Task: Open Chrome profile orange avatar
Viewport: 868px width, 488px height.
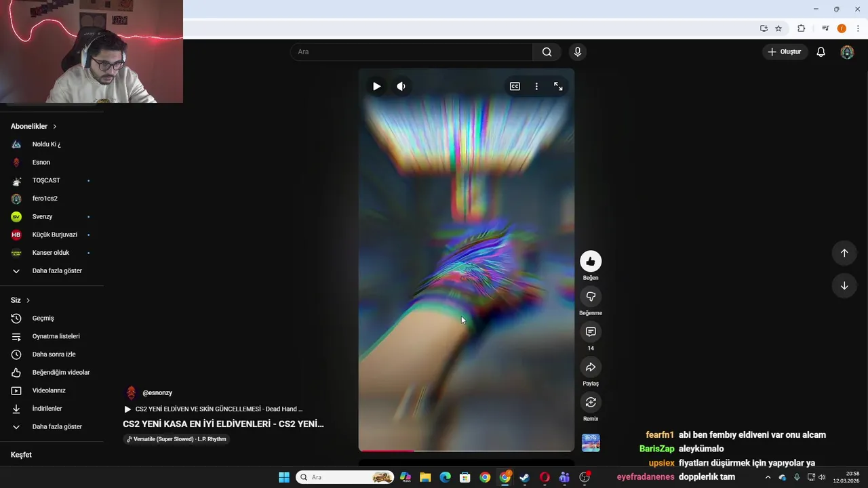Action: pyautogui.click(x=842, y=28)
